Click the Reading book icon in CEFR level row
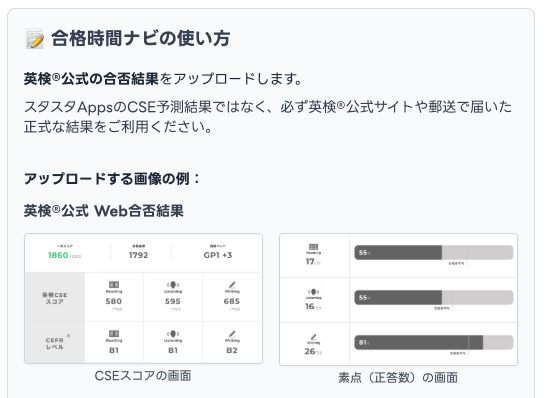Viewport: 545px width, 398px height. 114,333
